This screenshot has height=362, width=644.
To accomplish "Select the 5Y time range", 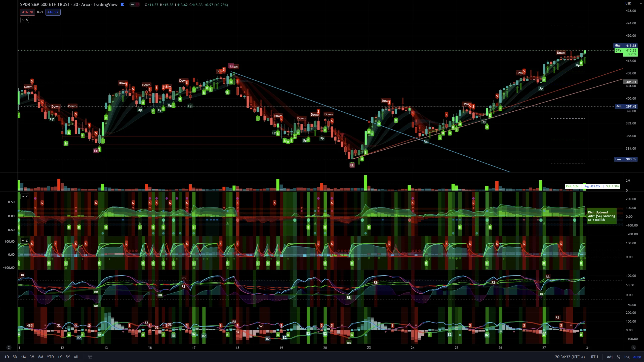I will click(x=68, y=357).
